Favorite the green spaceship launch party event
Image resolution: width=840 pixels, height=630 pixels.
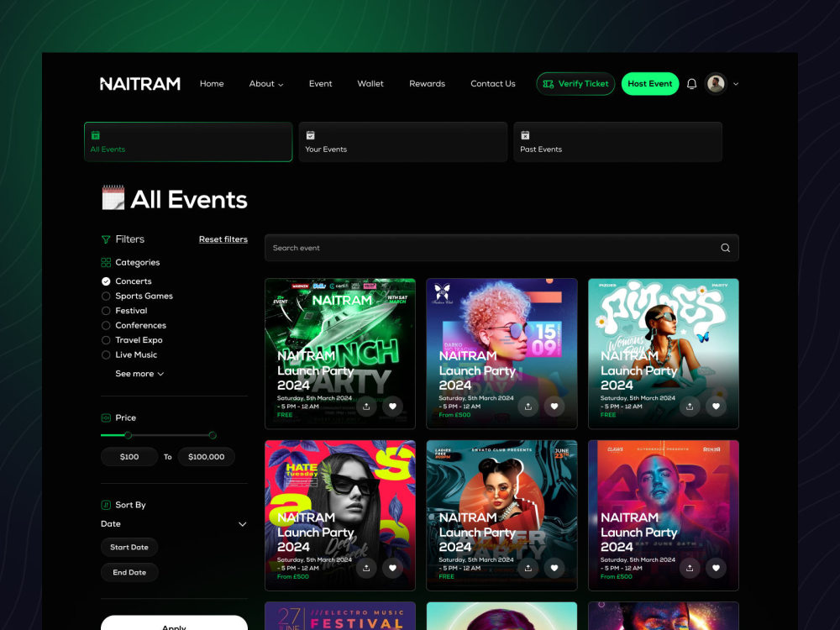pyautogui.click(x=392, y=407)
